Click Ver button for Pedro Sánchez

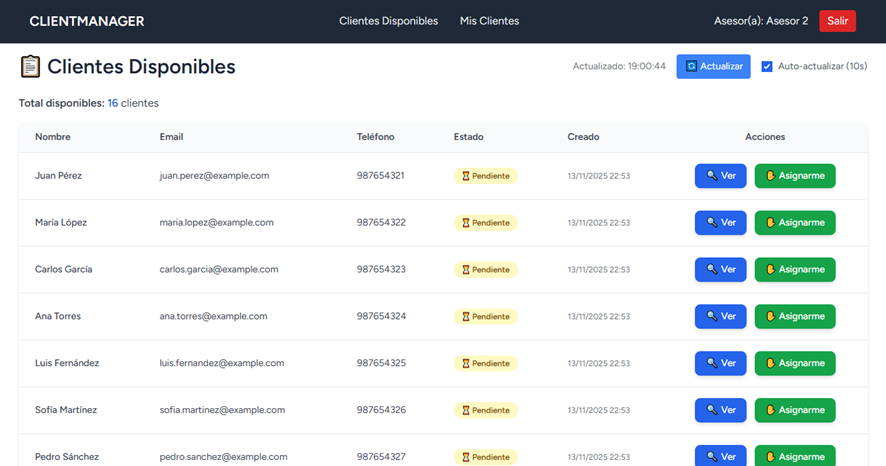coord(720,456)
